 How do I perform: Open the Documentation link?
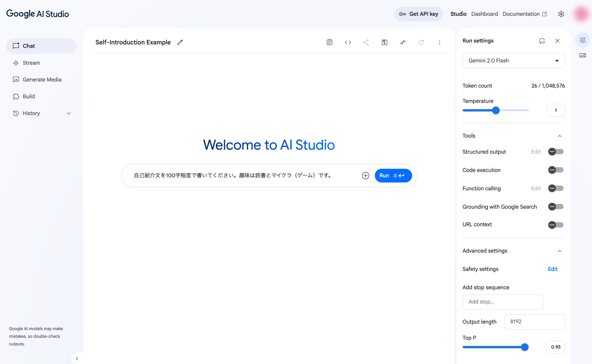coord(525,14)
